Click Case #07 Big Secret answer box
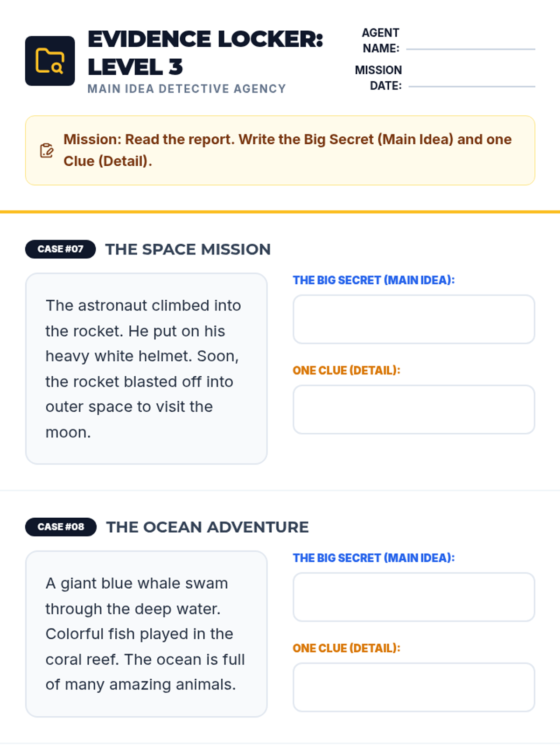The height and width of the screenshot is (747, 560). tap(413, 319)
